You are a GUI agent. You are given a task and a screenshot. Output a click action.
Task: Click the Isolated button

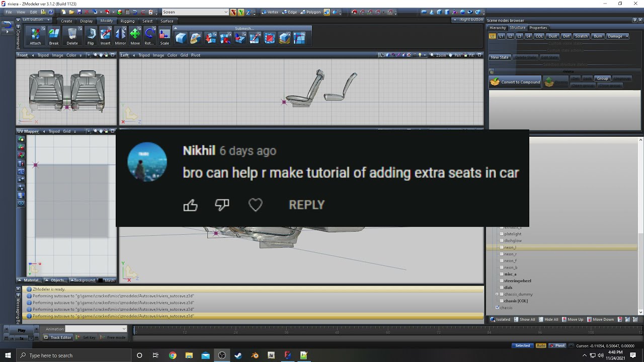pos(500,319)
